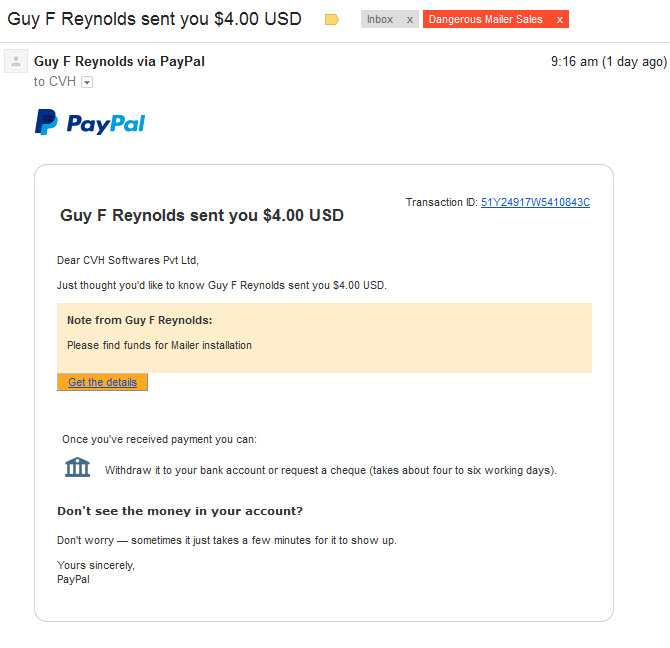Image resolution: width=670 pixels, height=648 pixels.
Task: Click the note from Guy F Reynolds box
Action: [x=324, y=337]
